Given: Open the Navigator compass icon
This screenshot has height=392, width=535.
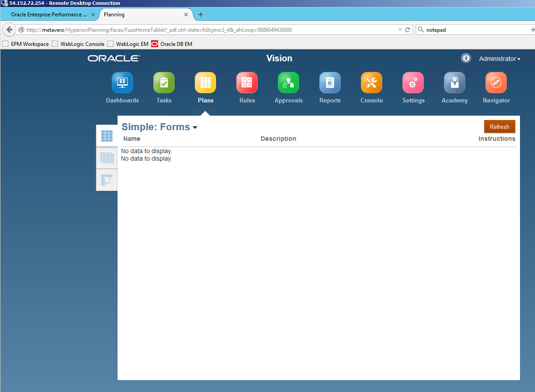Looking at the screenshot, I should 496,83.
